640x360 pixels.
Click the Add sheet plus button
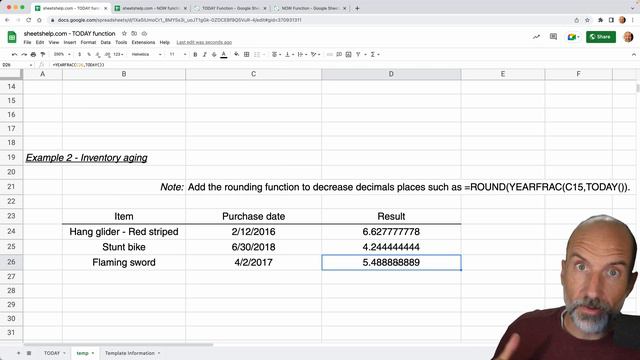[x=18, y=353]
